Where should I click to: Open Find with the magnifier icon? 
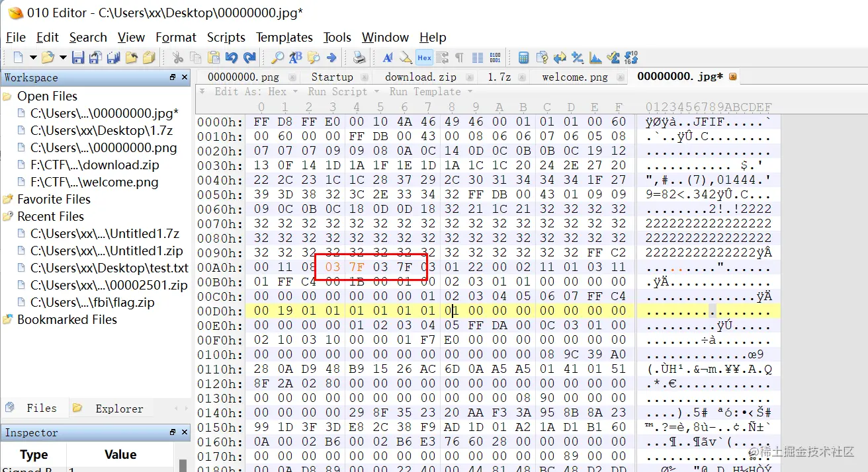point(278,58)
